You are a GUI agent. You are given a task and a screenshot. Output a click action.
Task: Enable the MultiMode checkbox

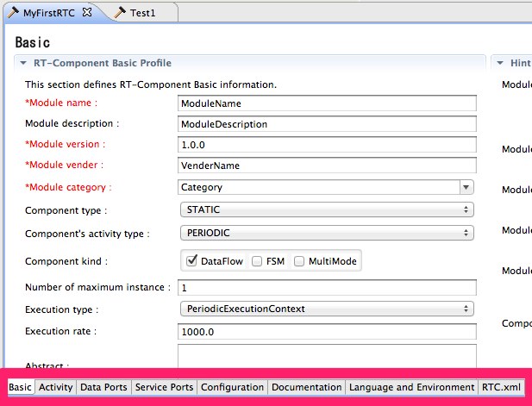(299, 261)
